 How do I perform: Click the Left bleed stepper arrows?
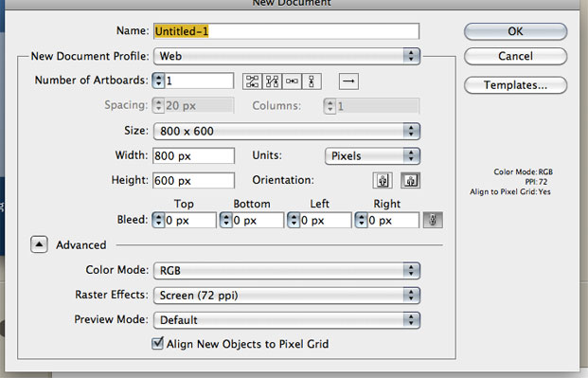click(x=294, y=221)
